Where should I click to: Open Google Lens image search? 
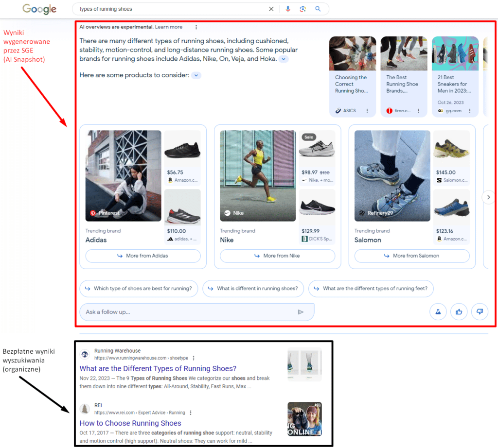pos(302,9)
